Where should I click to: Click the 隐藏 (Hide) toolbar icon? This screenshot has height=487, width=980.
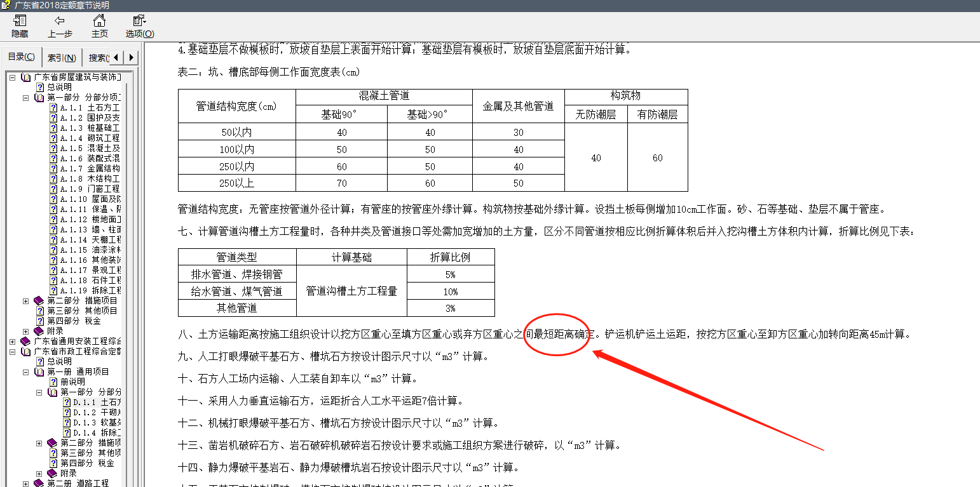pos(20,21)
